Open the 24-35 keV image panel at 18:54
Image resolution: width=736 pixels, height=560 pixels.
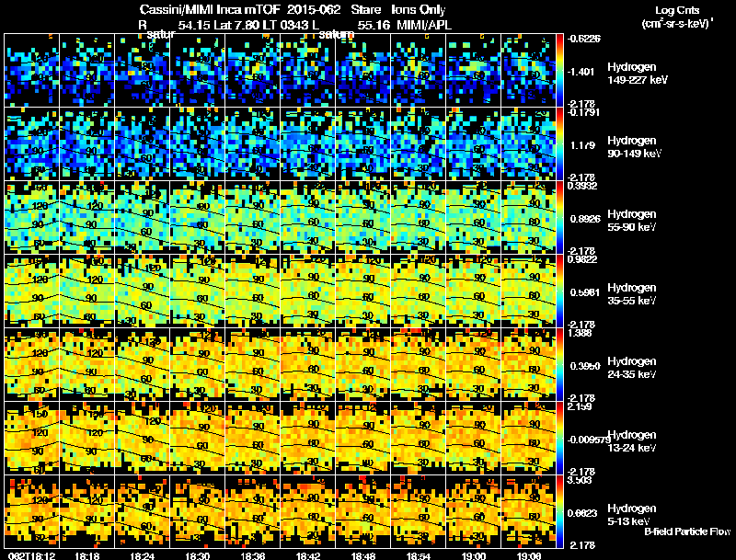coord(419,365)
